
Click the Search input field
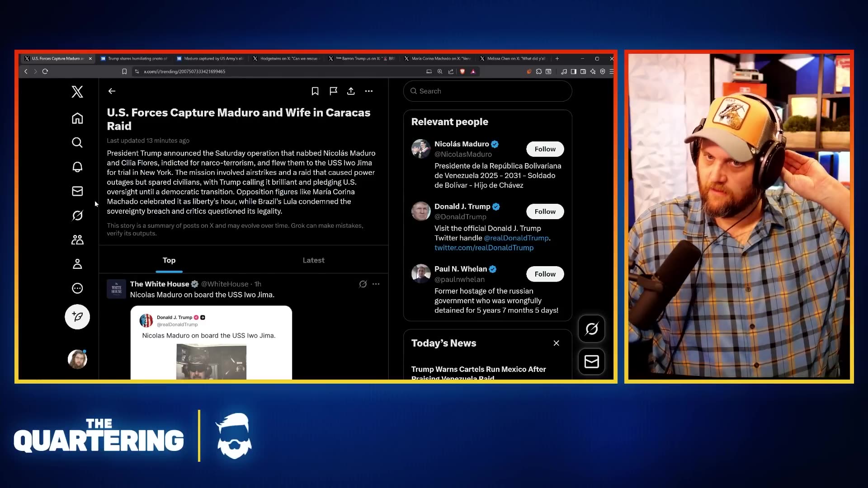[488, 91]
